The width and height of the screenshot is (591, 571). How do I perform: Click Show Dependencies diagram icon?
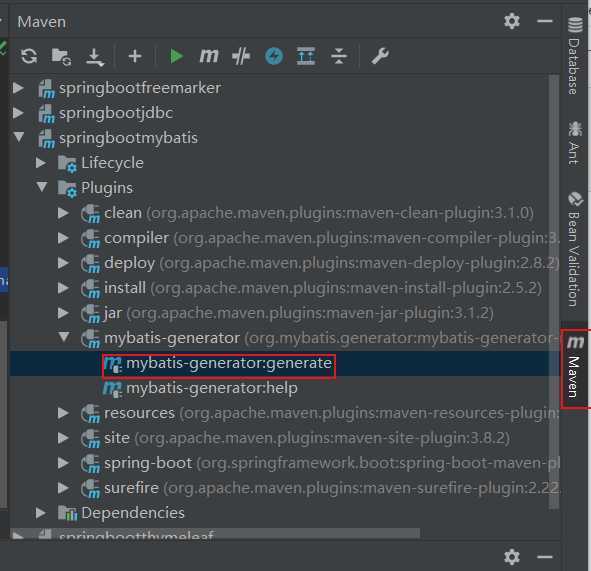[306, 57]
